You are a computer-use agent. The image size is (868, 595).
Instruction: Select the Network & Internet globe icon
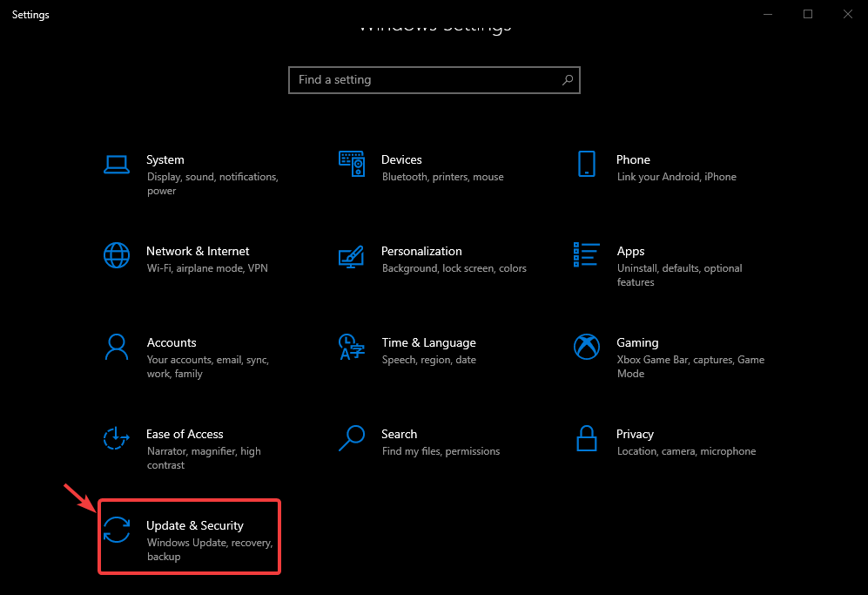tap(117, 255)
